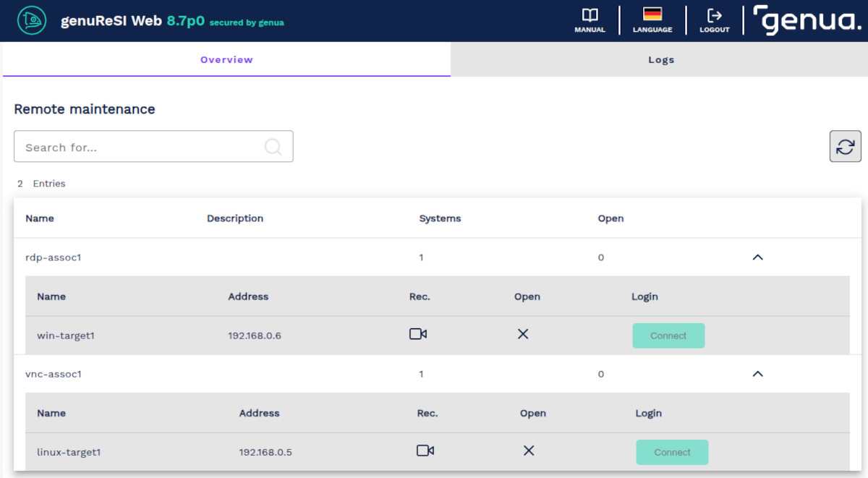Refresh the remote maintenance list
The width and height of the screenshot is (868, 478).
845,146
